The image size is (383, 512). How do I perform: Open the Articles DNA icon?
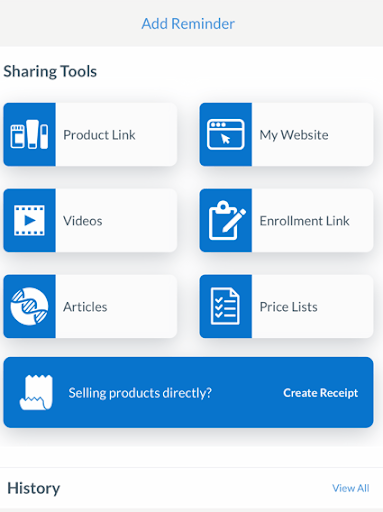[x=29, y=306]
